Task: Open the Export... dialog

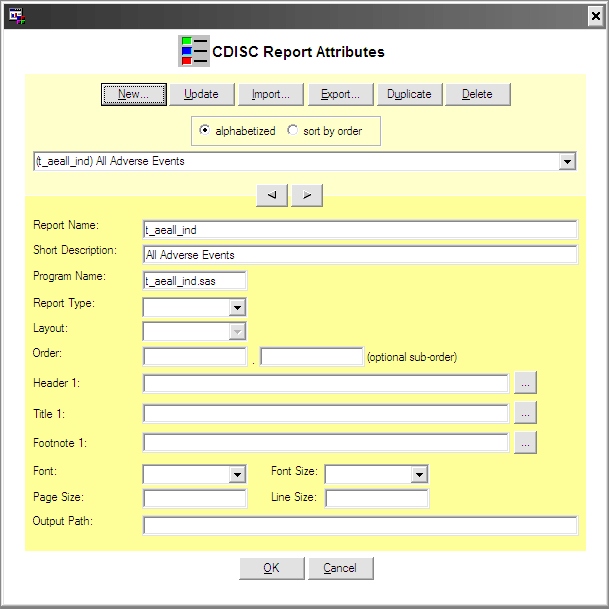Action: pyautogui.click(x=341, y=94)
